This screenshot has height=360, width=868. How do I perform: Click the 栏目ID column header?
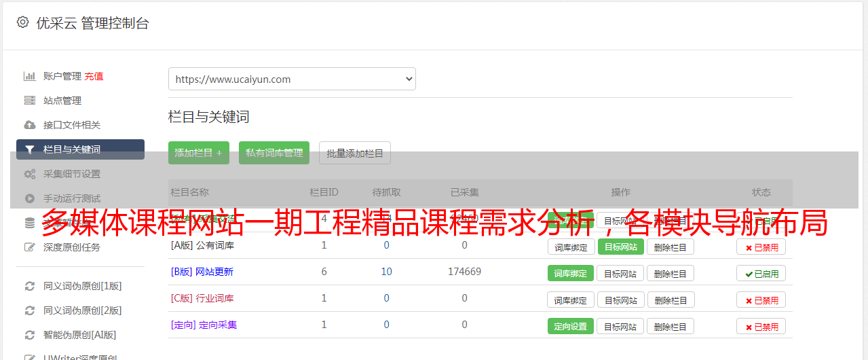[x=324, y=192]
